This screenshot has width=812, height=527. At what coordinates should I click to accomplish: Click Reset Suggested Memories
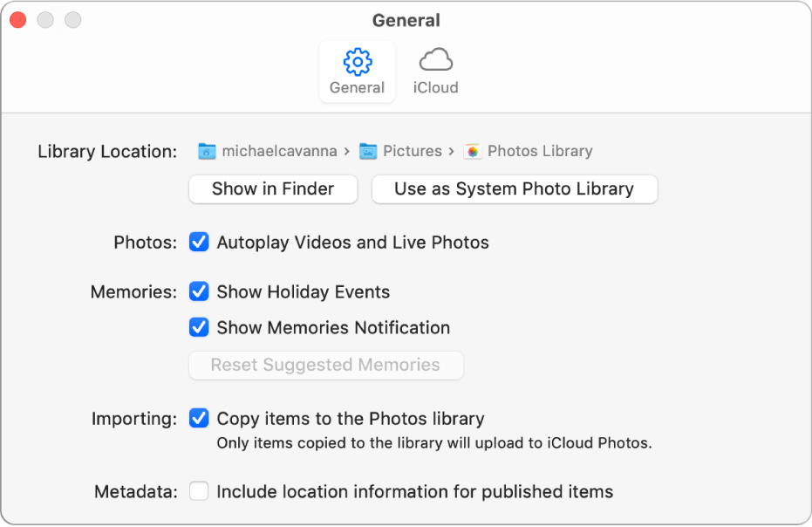(x=325, y=365)
